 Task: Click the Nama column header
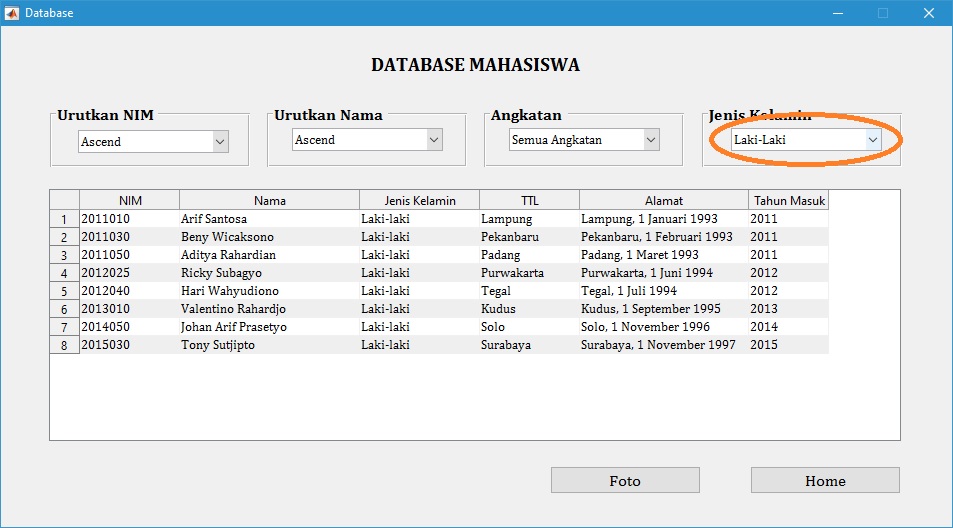pos(269,201)
